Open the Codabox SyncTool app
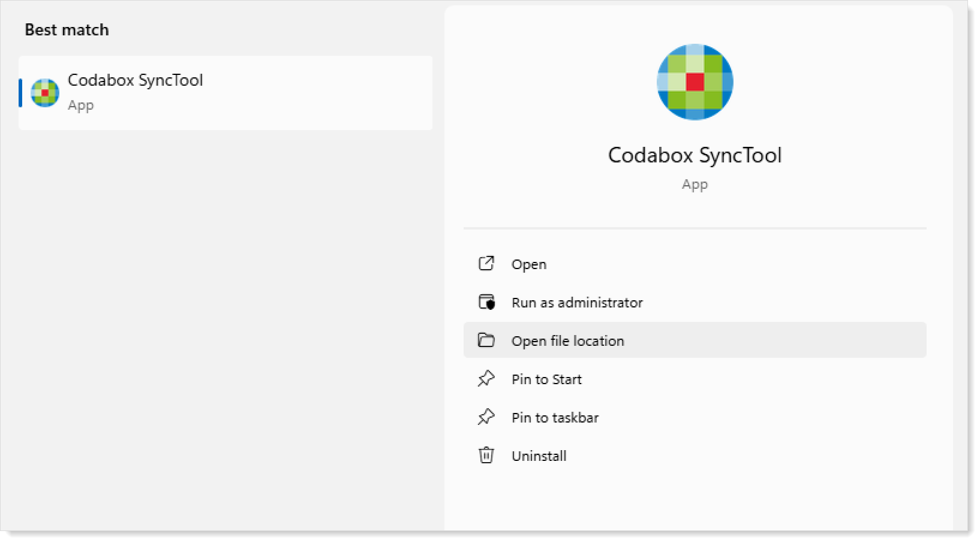This screenshot has height=543, width=980. [x=695, y=264]
